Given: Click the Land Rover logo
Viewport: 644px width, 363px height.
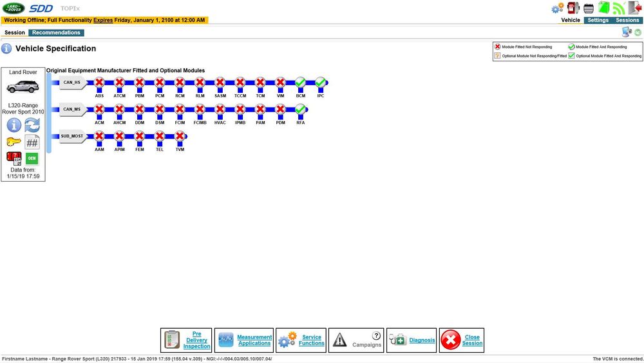Looking at the screenshot, I should point(14,8).
